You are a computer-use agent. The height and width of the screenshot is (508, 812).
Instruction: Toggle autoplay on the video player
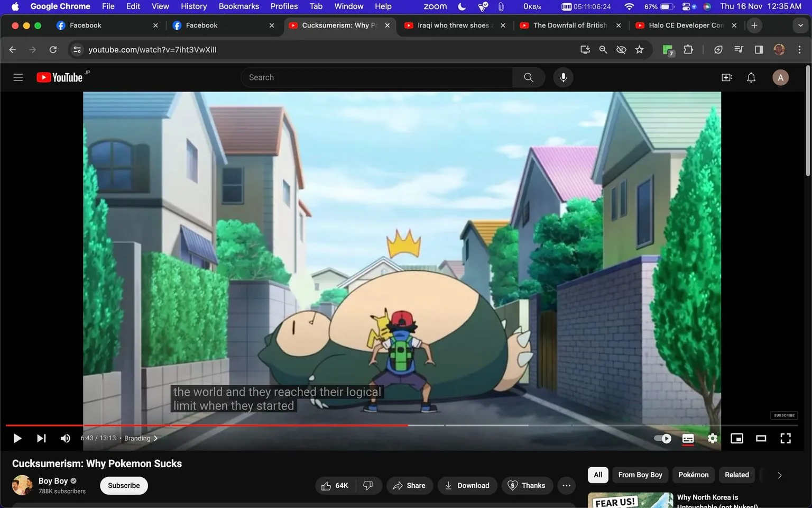[661, 438]
